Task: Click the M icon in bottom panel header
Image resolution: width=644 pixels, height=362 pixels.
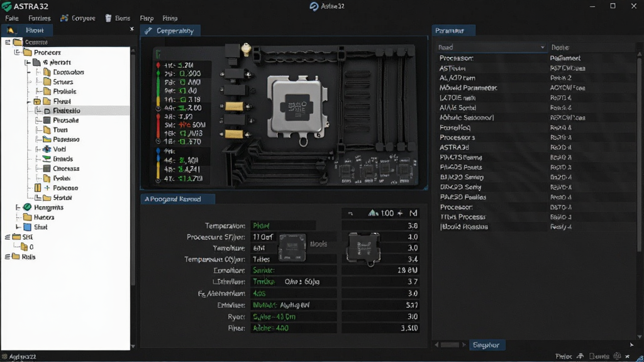Action: (x=413, y=213)
